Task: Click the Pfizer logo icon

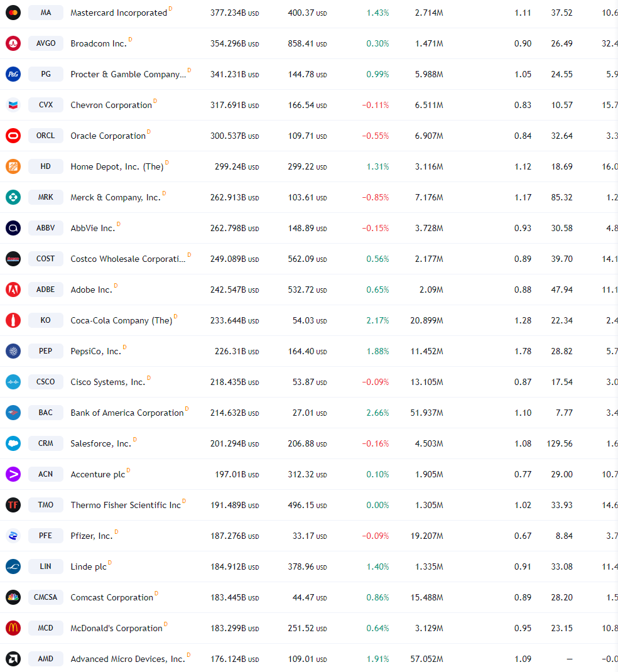Action: pos(13,536)
